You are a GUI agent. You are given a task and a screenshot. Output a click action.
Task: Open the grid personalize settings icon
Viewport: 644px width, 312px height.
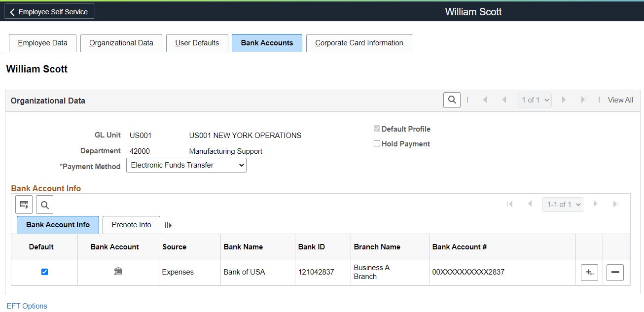click(x=24, y=204)
